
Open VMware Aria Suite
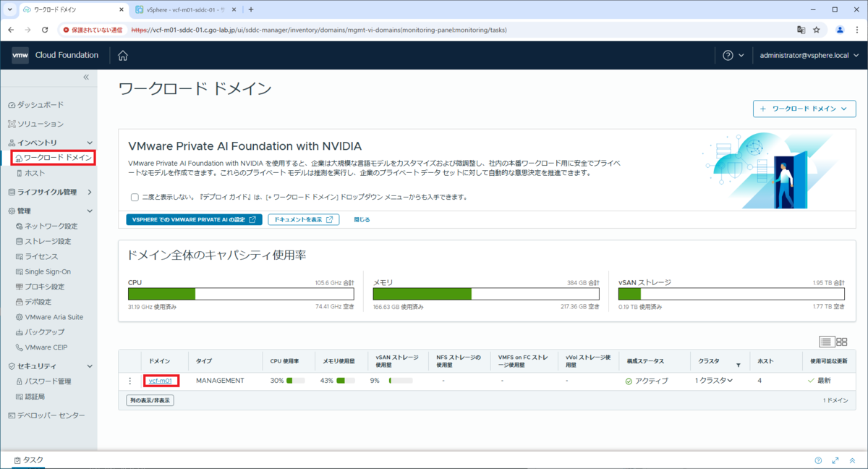click(49, 317)
